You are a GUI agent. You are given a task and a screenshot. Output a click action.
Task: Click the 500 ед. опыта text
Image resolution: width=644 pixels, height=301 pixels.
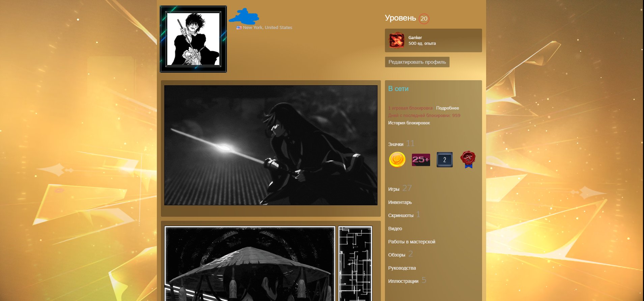(422, 43)
